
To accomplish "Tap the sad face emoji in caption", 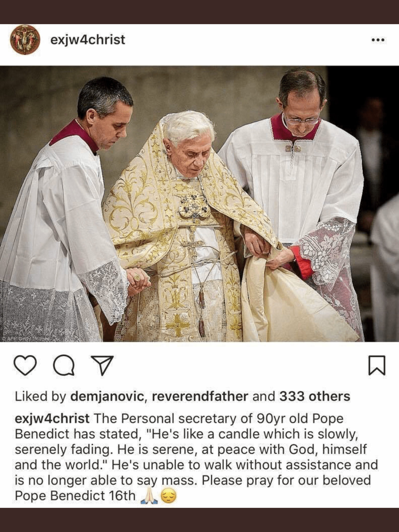I will tap(169, 496).
